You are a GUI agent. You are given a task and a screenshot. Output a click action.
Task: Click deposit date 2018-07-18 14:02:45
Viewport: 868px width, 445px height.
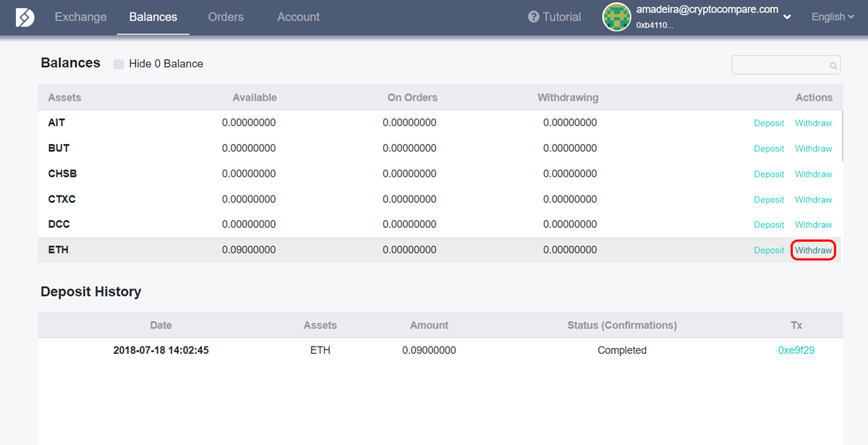(x=161, y=350)
